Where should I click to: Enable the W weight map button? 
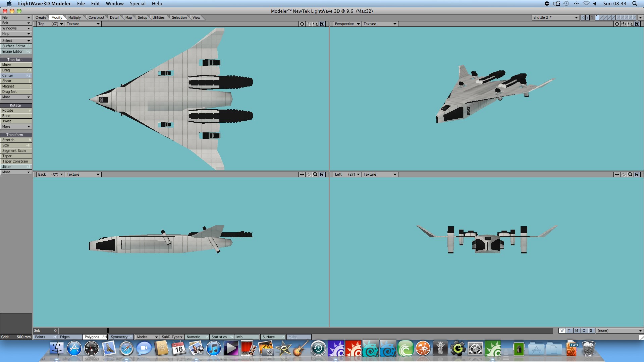562,330
